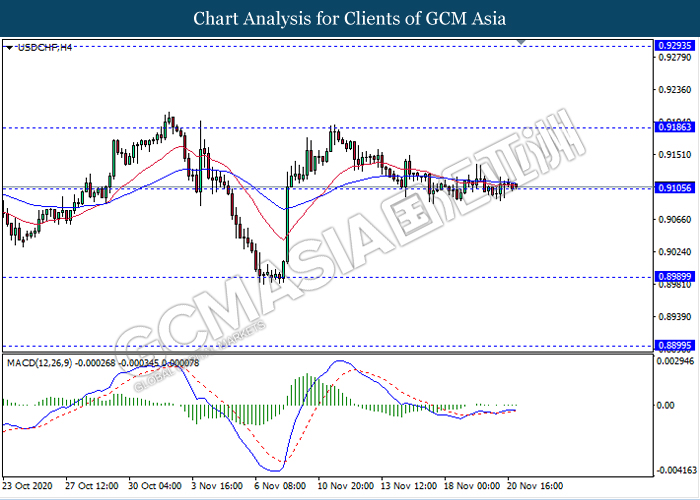700x500 pixels.
Task: Select the 0.89899 support level label
Action: (674, 277)
